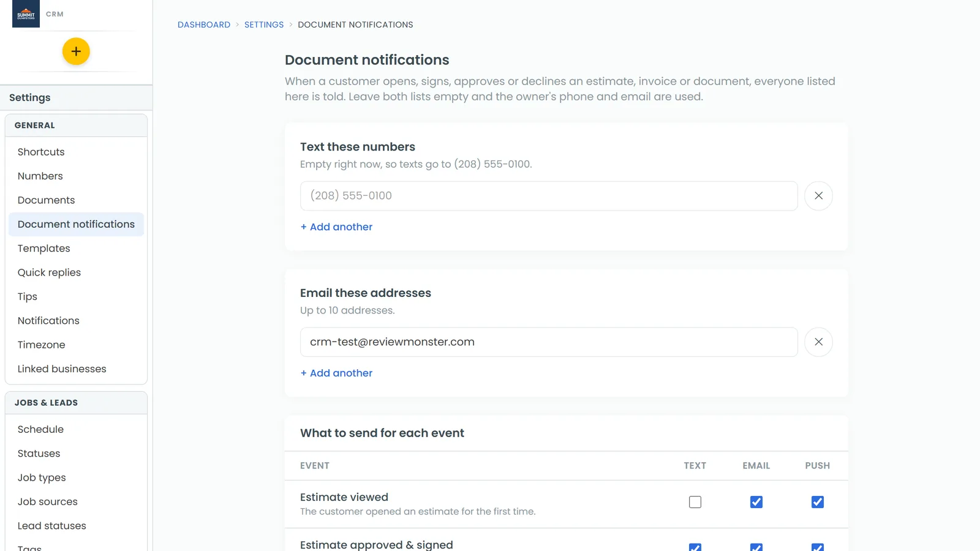The width and height of the screenshot is (980, 551).
Task: Click the Jobs & Leads section header
Action: 76,403
